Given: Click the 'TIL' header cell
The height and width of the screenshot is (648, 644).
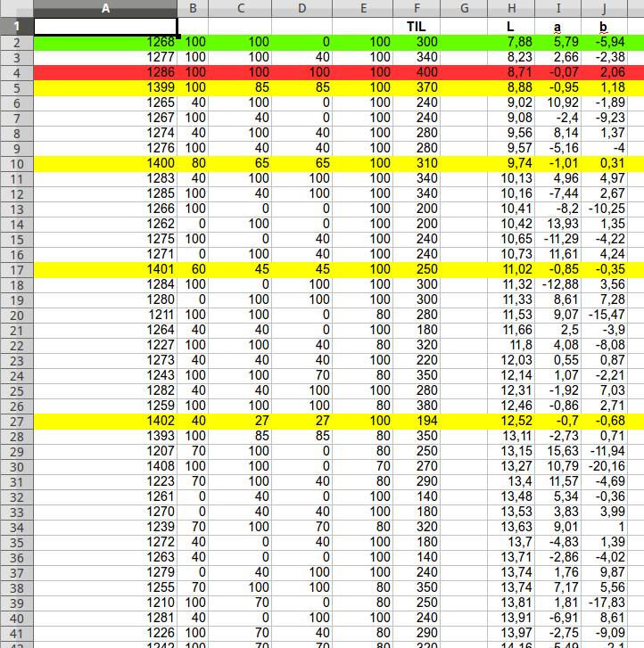Looking at the screenshot, I should [x=417, y=27].
